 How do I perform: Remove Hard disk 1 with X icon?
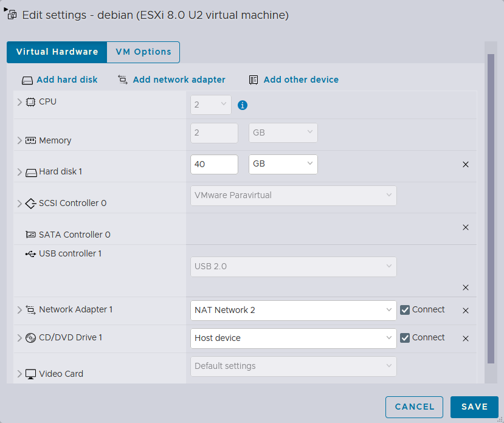(466, 165)
